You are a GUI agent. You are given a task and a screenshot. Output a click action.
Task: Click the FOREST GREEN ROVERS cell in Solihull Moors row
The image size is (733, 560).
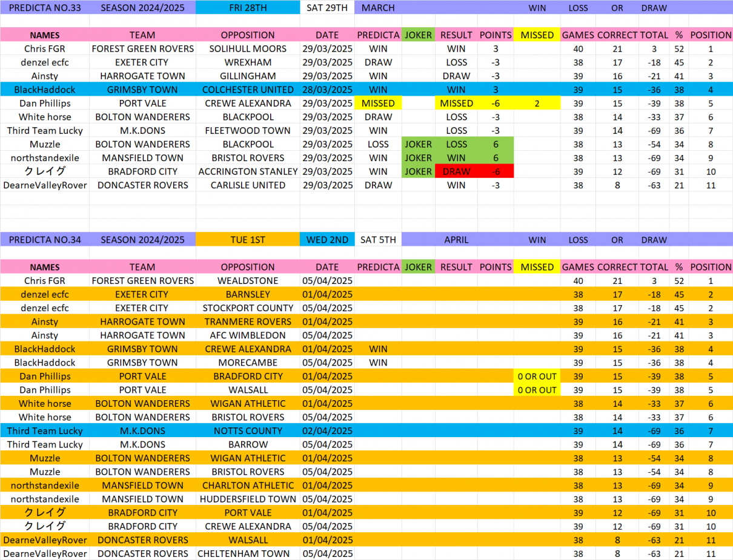[142, 48]
